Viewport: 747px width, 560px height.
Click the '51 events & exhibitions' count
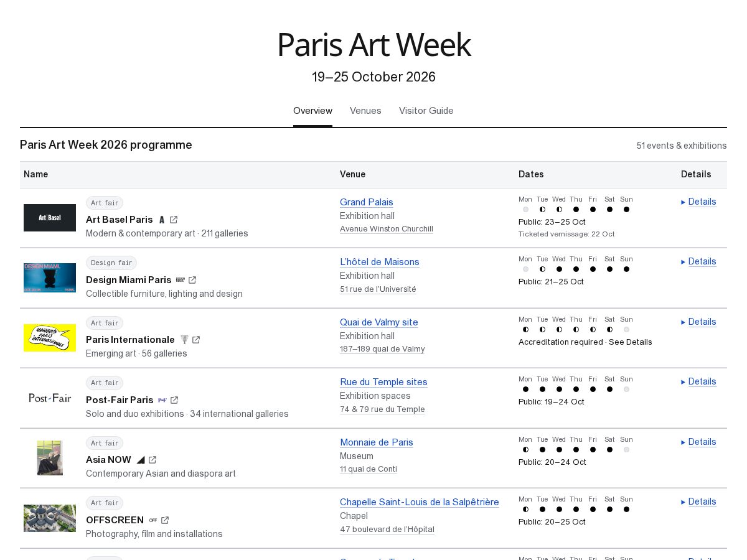[682, 146]
